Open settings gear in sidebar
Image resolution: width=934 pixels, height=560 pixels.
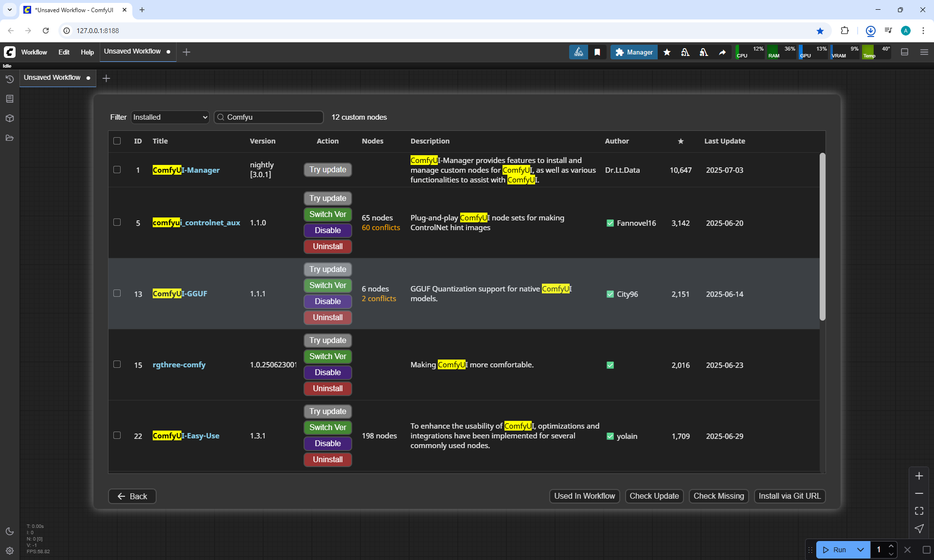pos(9,551)
